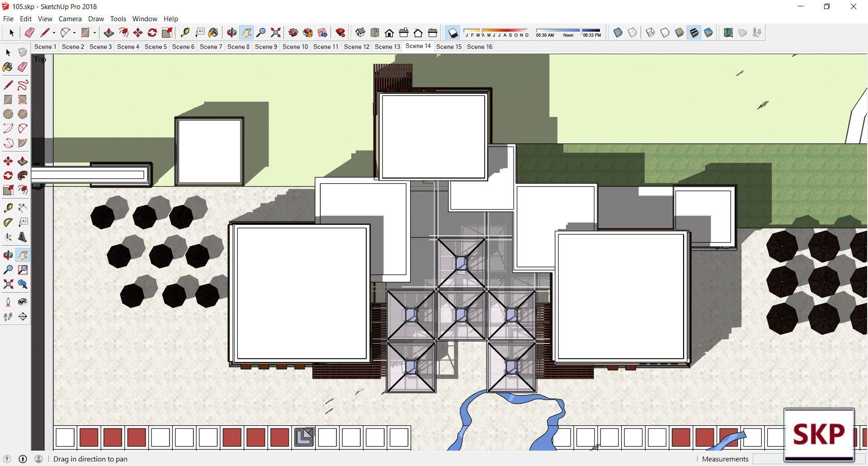Activate Section Plane tool in left toolbar
This screenshot has height=466, width=868.
22,317
